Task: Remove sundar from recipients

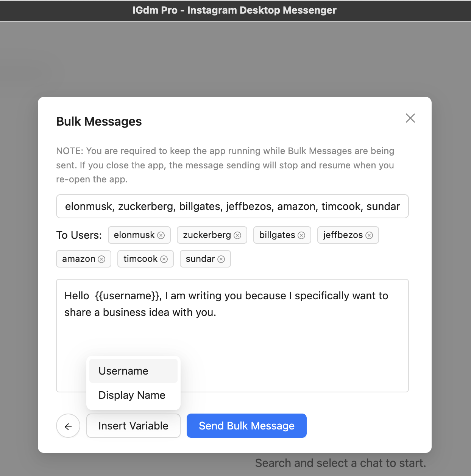Action: click(221, 259)
